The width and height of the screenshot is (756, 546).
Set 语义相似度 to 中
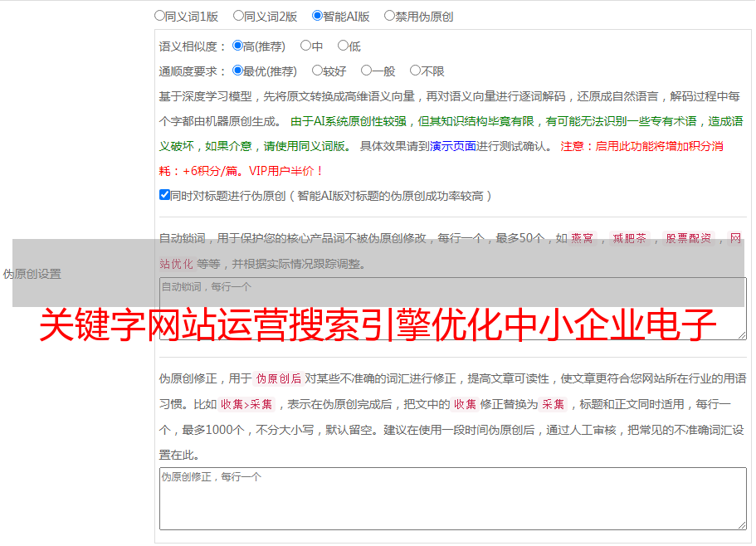(305, 46)
